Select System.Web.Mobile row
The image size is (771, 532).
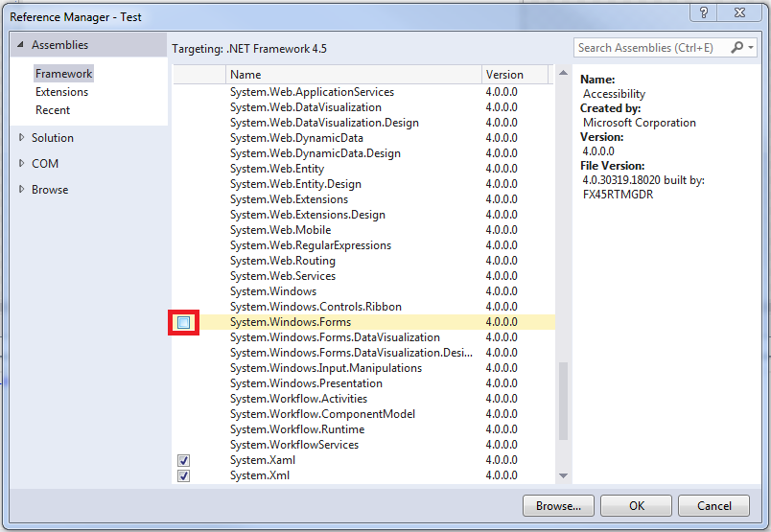tap(363, 230)
